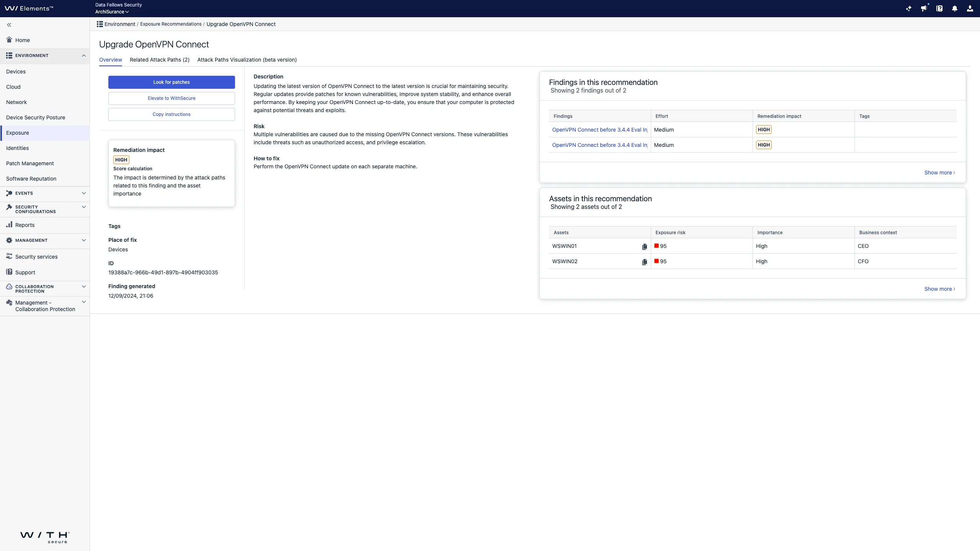Open notifications bell icon

point(955,8)
